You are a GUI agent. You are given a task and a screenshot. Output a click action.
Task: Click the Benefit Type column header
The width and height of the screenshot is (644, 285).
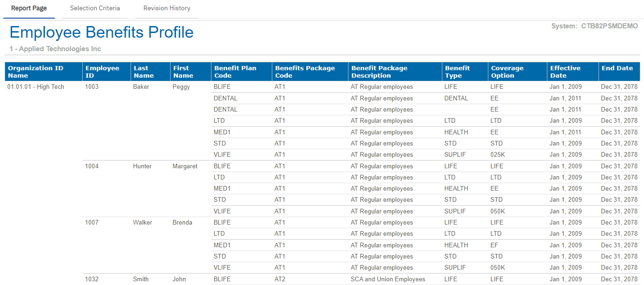[457, 72]
